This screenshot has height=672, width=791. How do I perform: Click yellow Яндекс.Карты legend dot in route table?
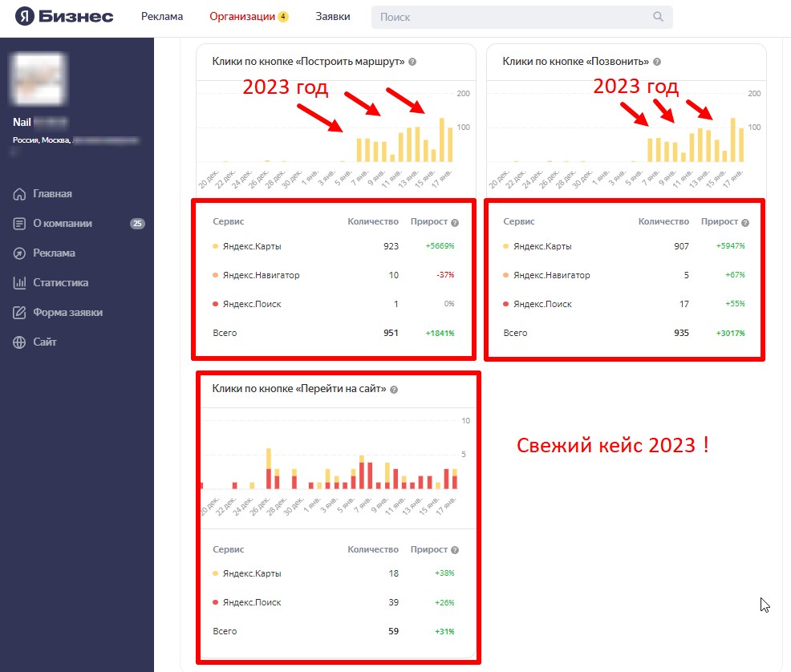[215, 246]
